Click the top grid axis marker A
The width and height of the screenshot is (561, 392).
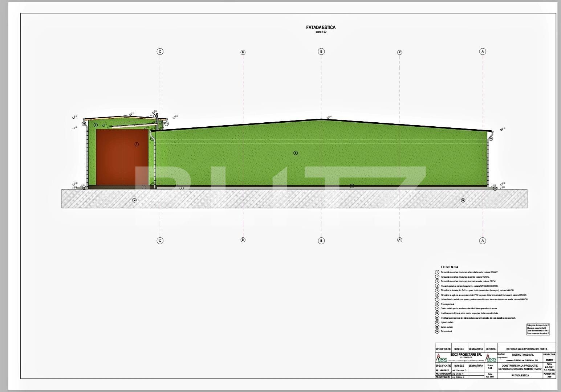point(483,52)
